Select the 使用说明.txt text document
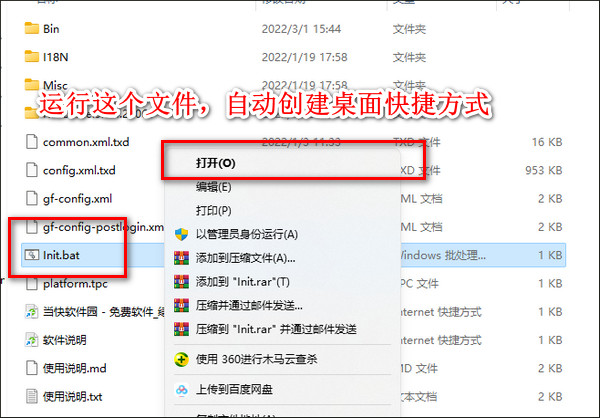The height and width of the screenshot is (418, 600). (x=72, y=397)
